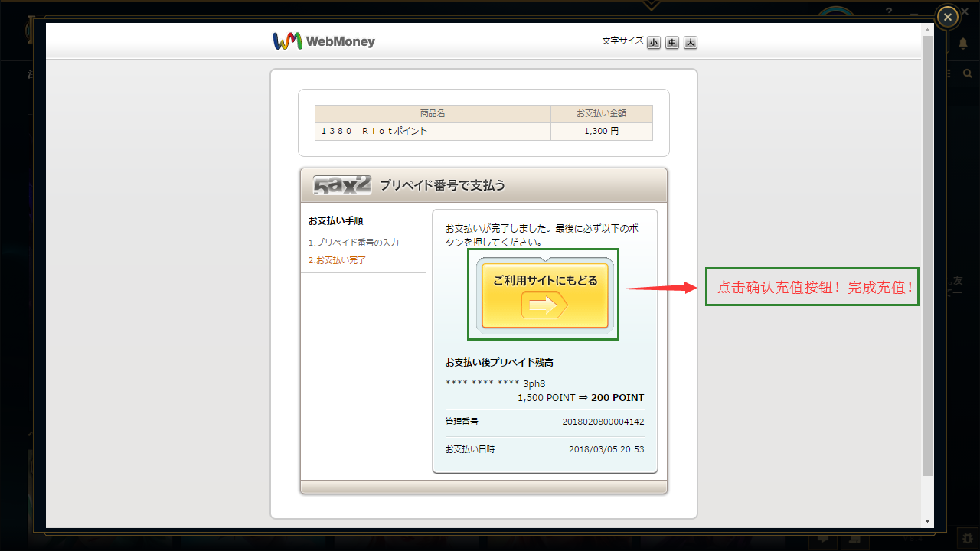
Task: Click the 5ax2 prepaid logo
Action: 342,185
